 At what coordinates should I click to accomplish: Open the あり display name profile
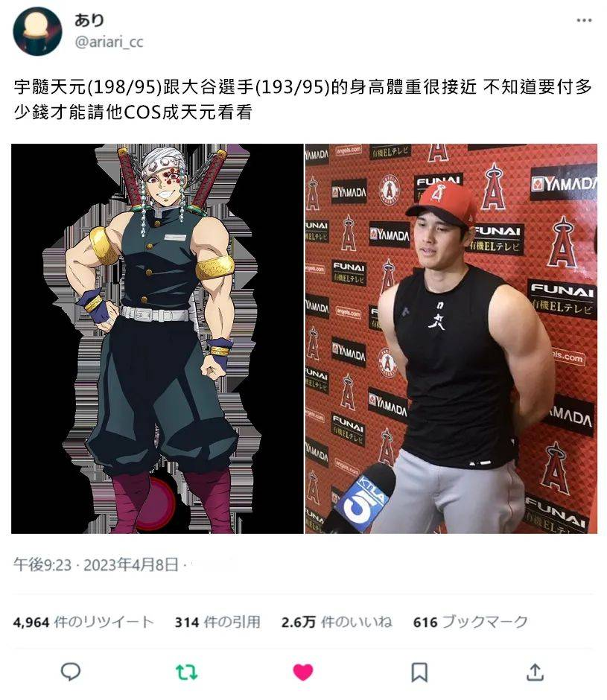click(89, 20)
